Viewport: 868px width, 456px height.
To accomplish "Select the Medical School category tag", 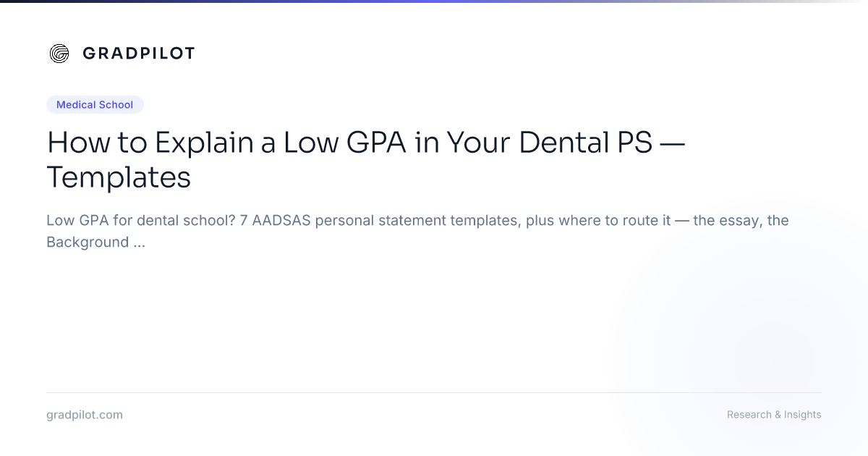I will tap(95, 105).
